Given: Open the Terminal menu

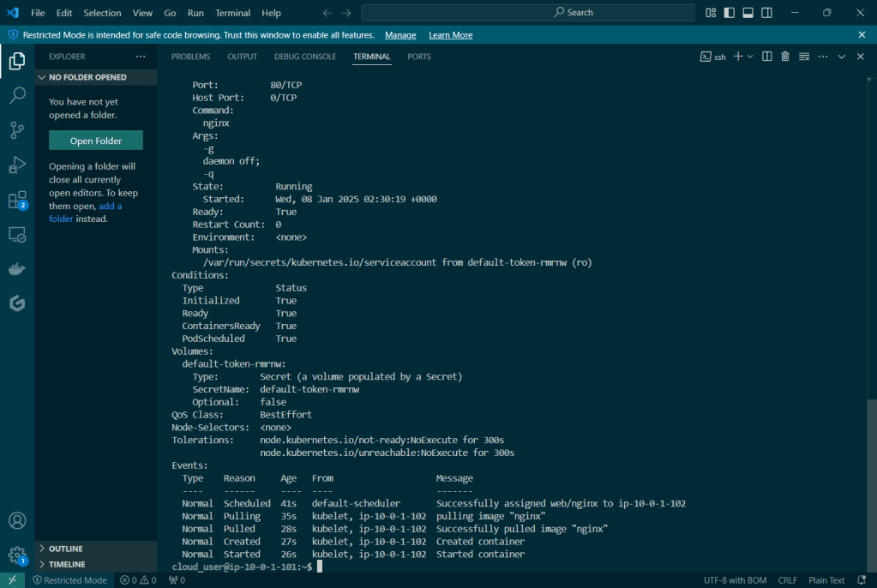Looking at the screenshot, I should 233,13.
